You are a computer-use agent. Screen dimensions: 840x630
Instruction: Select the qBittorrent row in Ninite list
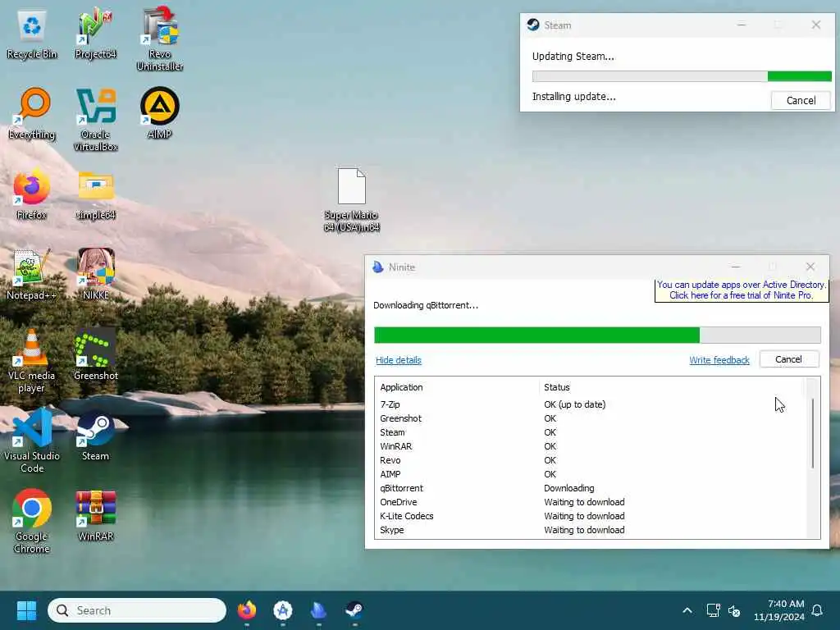tap(589, 488)
